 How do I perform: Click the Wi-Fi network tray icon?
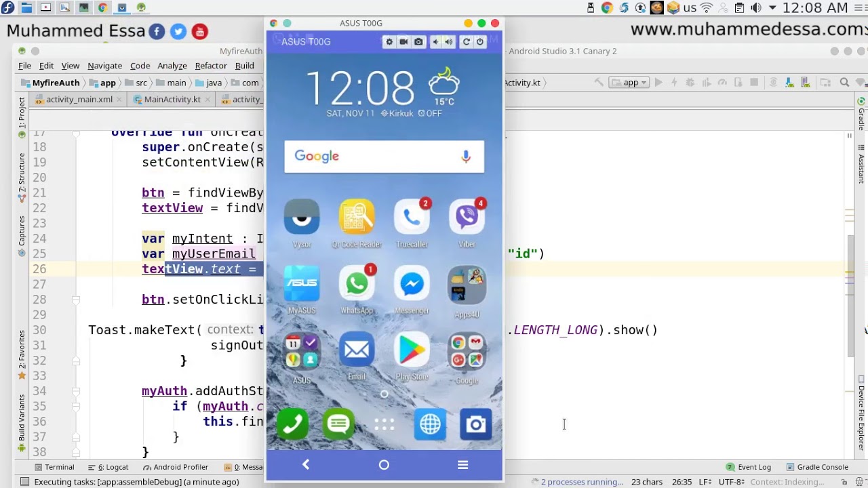(707, 8)
